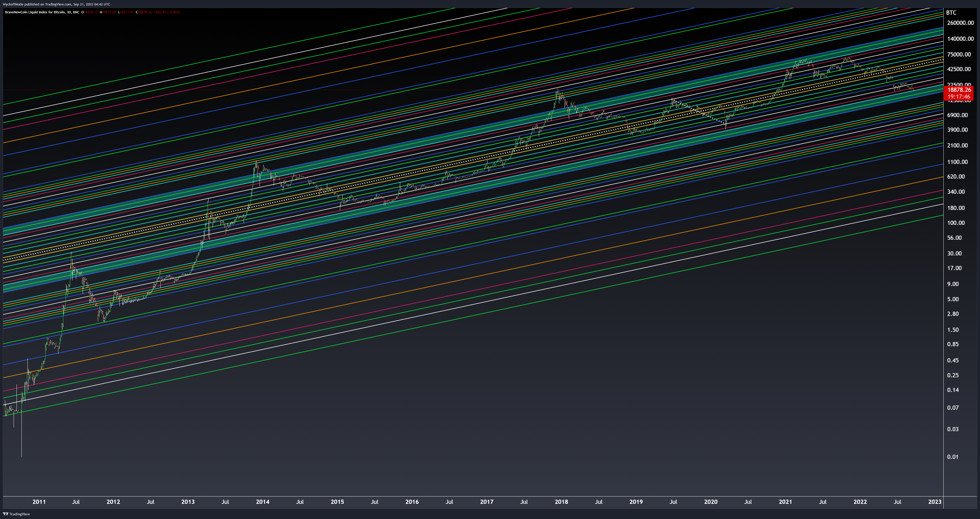Image resolution: width=980 pixels, height=519 pixels.
Task: Click the 2013 label on the time axis
Action: [x=188, y=501]
